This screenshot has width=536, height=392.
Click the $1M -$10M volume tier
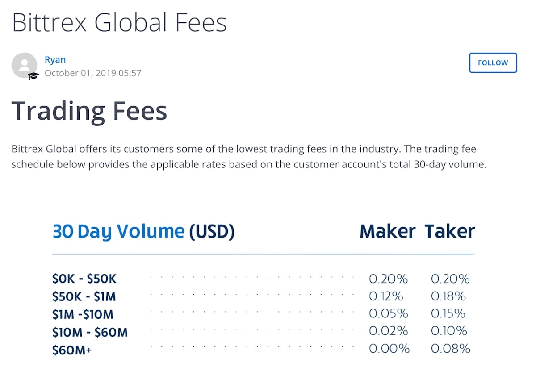[83, 314]
